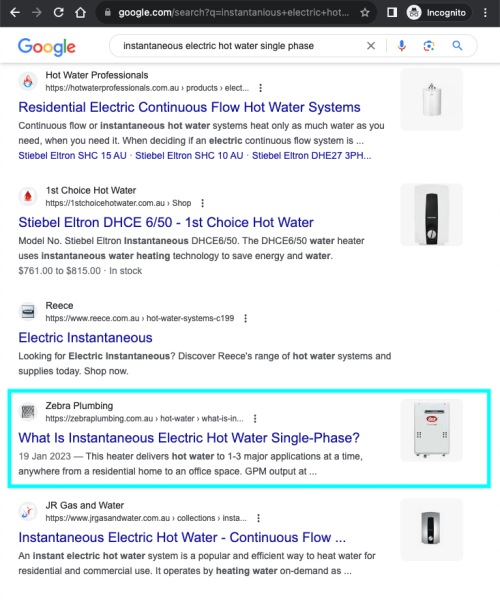Click inside the Google search box
Screen dimensions: 500x600
pyautogui.click(x=237, y=46)
